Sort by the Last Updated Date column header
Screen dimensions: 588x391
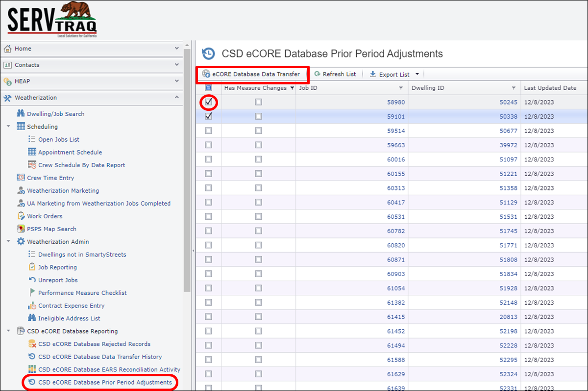click(550, 88)
